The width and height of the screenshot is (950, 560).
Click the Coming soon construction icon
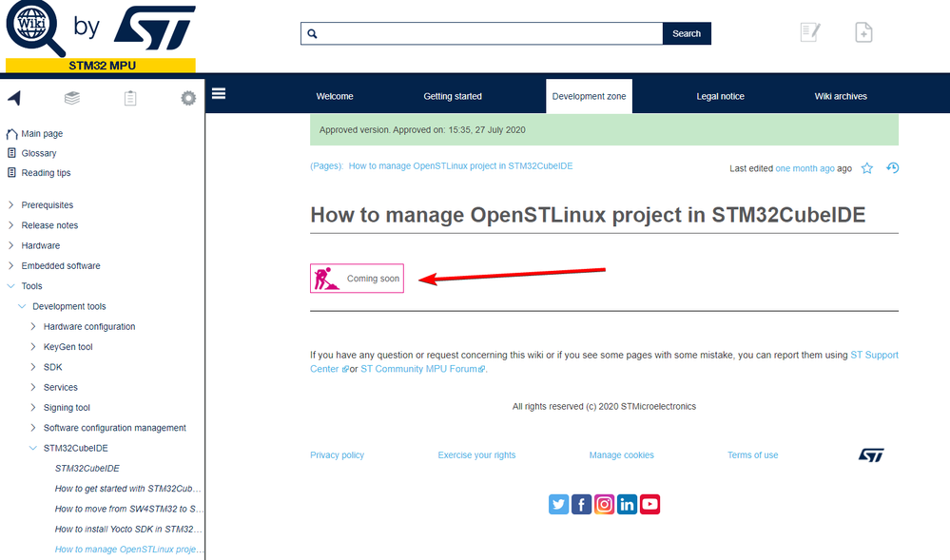tap(326, 279)
